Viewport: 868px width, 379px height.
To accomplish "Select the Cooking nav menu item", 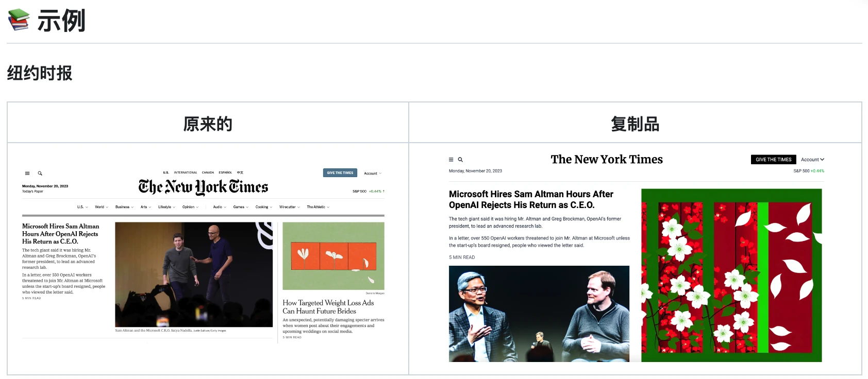I will [264, 207].
